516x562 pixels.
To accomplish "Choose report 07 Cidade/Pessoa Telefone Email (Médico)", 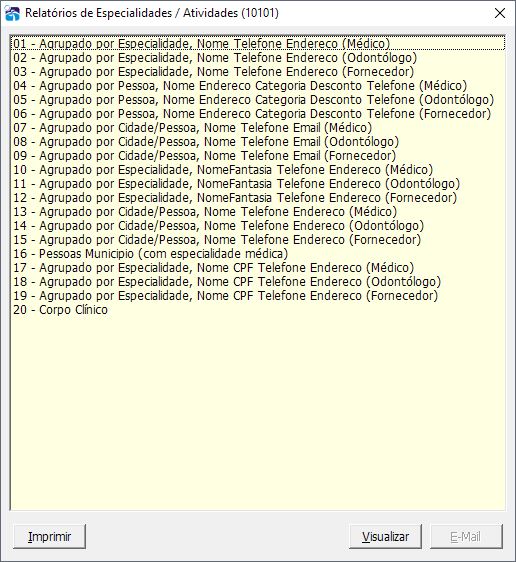I will pos(258,127).
